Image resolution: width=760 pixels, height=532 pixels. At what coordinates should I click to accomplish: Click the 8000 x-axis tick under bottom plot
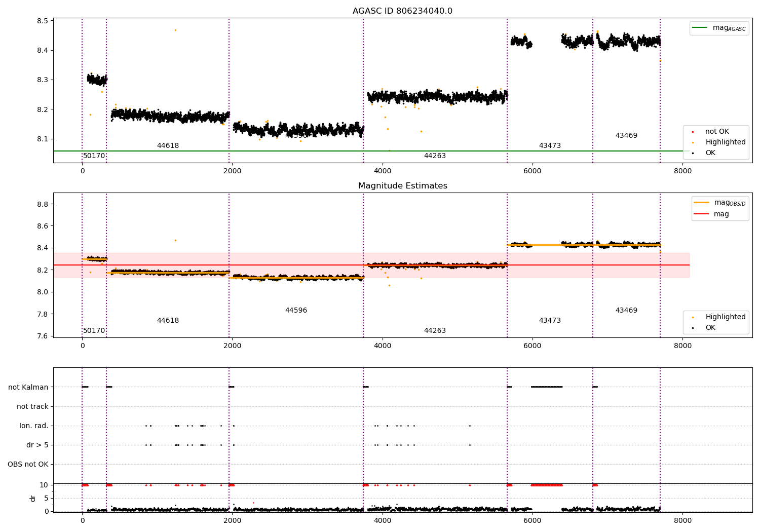(682, 520)
